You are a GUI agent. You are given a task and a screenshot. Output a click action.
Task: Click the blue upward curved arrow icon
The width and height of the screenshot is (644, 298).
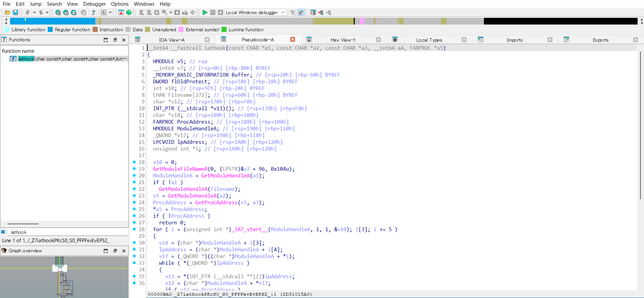click(94, 12)
